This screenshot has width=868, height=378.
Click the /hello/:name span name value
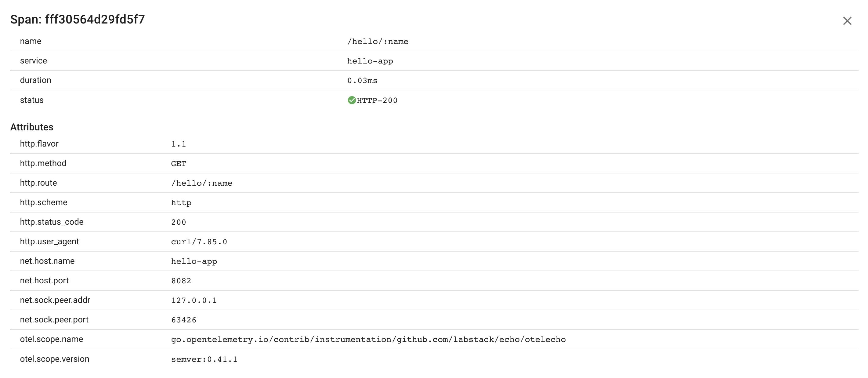coord(378,42)
